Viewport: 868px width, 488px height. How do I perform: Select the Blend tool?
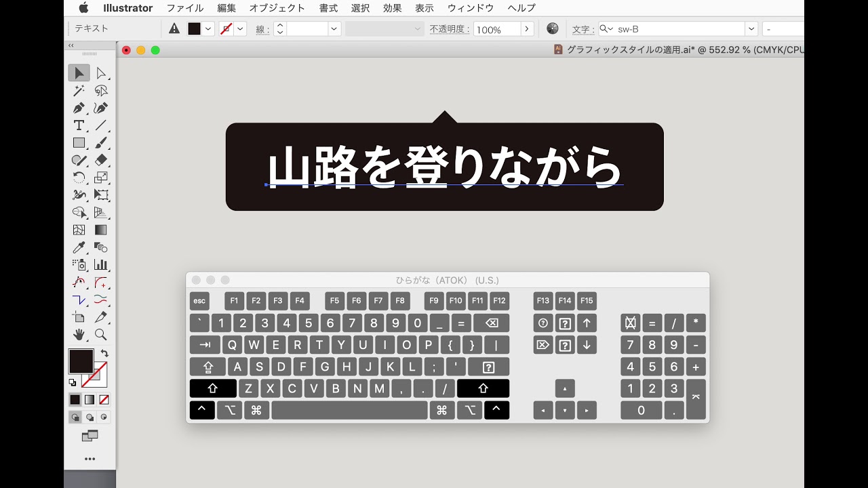pyautogui.click(x=101, y=247)
